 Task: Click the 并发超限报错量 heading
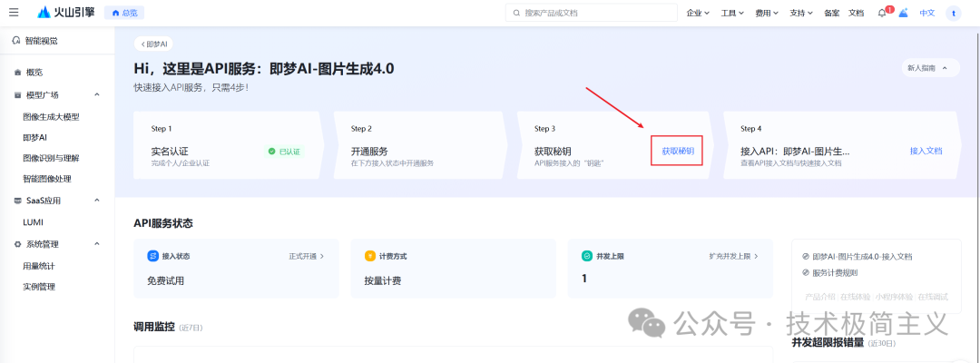click(x=828, y=342)
